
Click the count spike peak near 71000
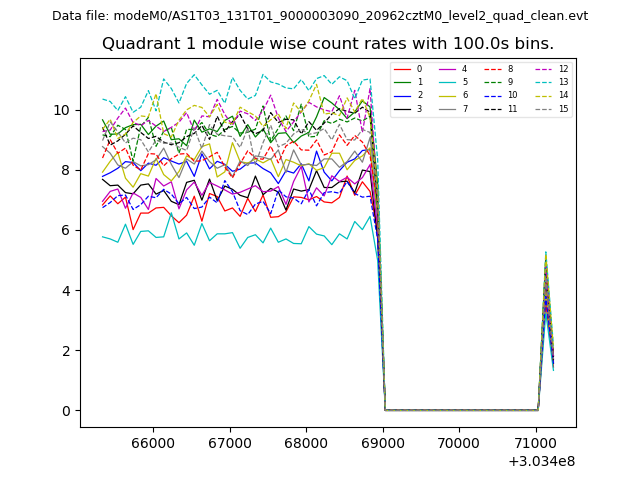tap(545, 253)
